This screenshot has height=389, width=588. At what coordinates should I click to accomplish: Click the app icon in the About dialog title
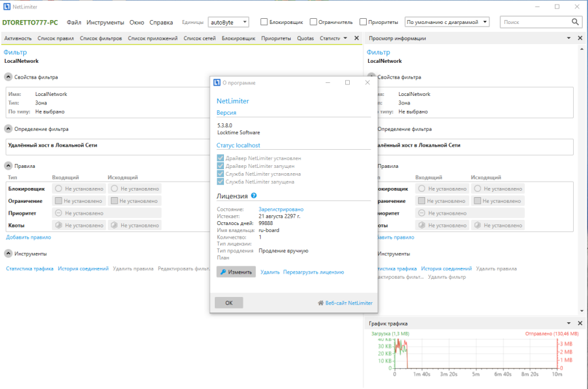[217, 82]
